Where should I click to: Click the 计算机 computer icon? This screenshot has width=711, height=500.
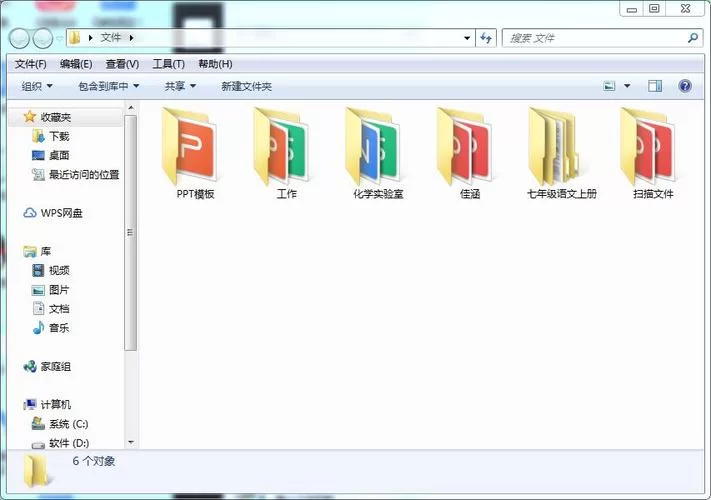30,404
